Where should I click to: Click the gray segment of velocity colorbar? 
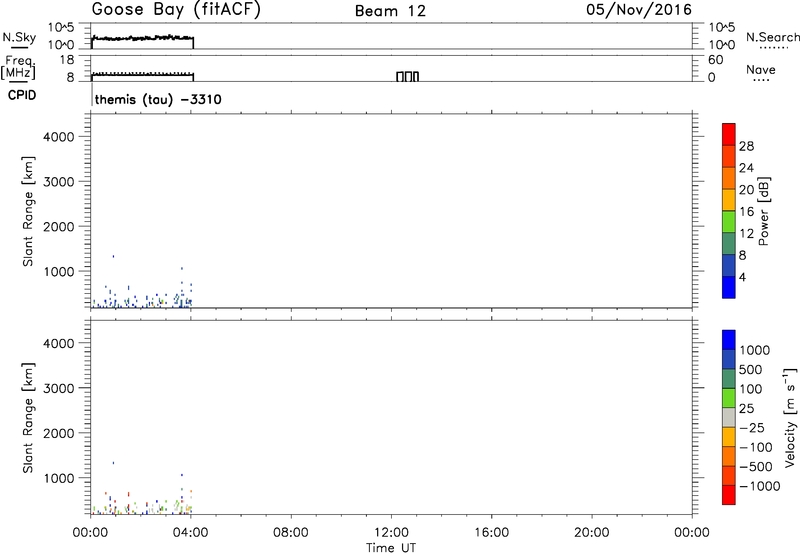click(729, 418)
